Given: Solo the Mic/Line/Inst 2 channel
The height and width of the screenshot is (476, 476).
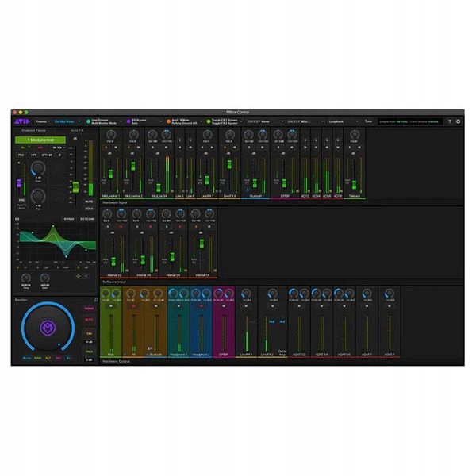Looking at the screenshot, I should (x=129, y=148).
